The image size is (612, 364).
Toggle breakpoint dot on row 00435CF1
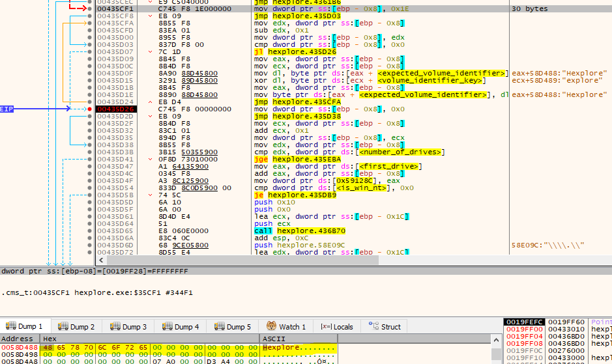(90, 8)
